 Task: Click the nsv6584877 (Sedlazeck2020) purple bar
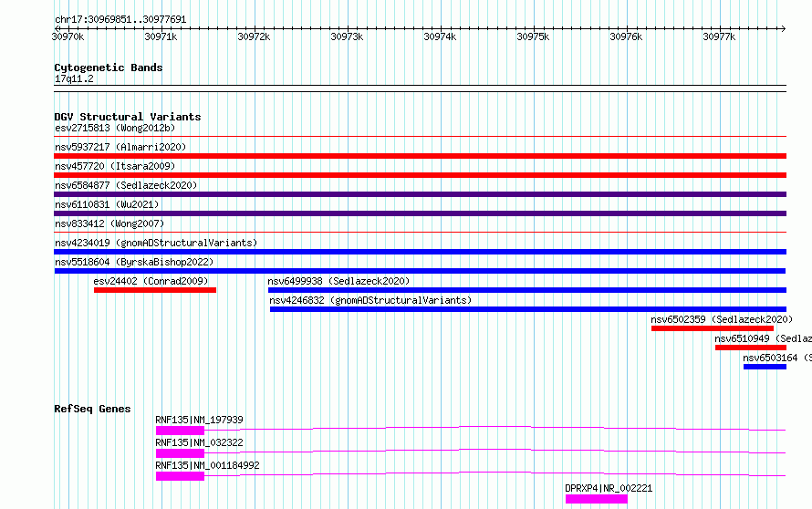[x=420, y=194]
